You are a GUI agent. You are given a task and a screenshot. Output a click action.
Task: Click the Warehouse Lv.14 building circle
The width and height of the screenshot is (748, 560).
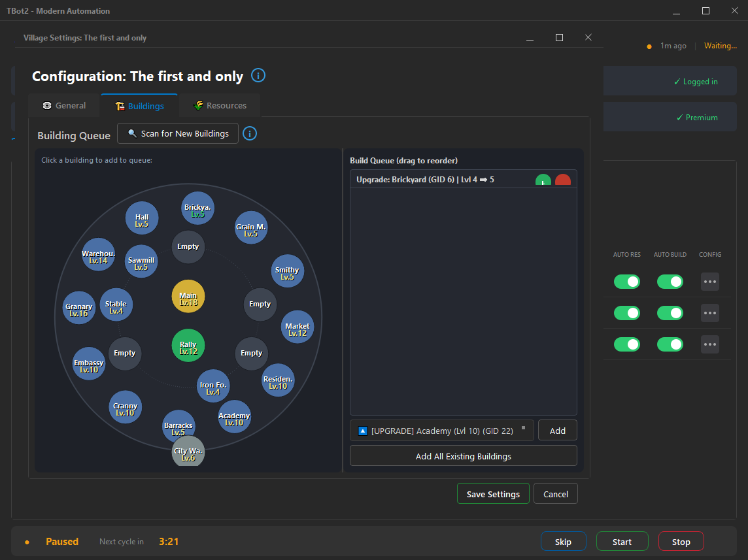click(99, 255)
